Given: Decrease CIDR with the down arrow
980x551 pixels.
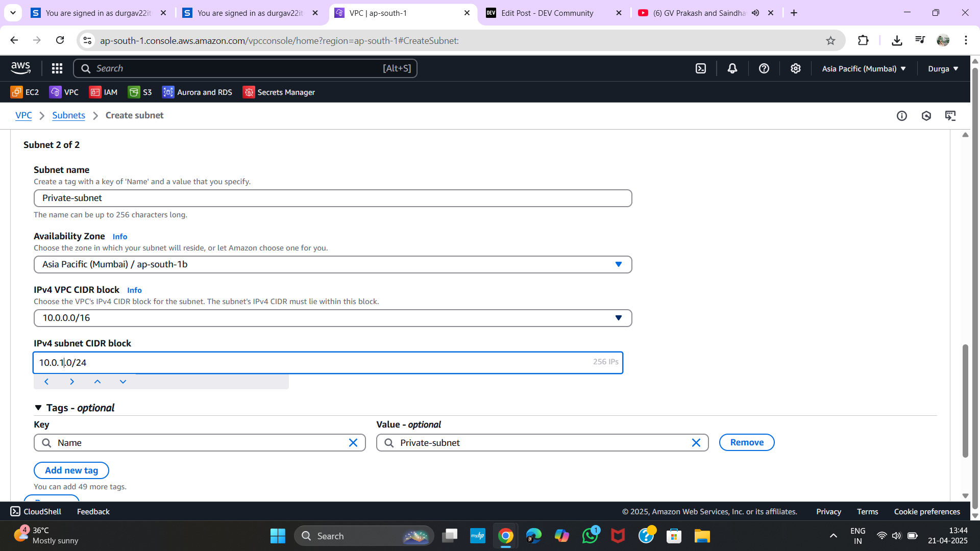Looking at the screenshot, I should pyautogui.click(x=123, y=382).
